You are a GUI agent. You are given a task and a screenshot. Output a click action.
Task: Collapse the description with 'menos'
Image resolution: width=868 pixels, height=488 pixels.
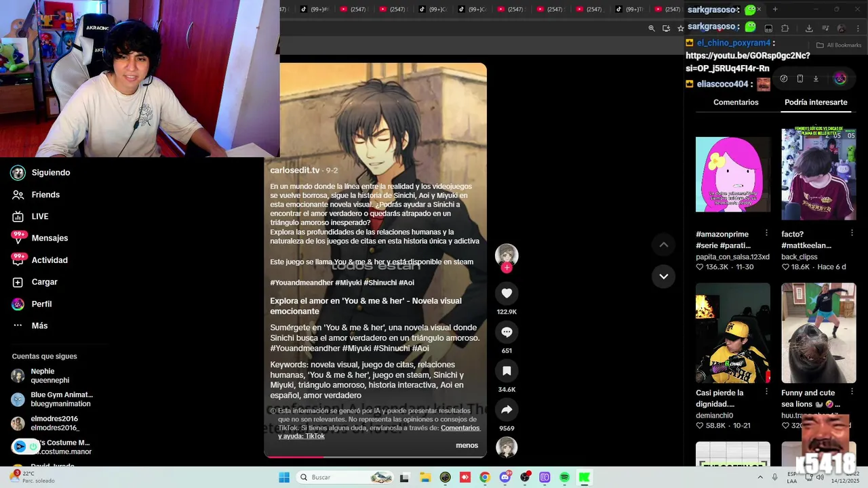tap(467, 445)
